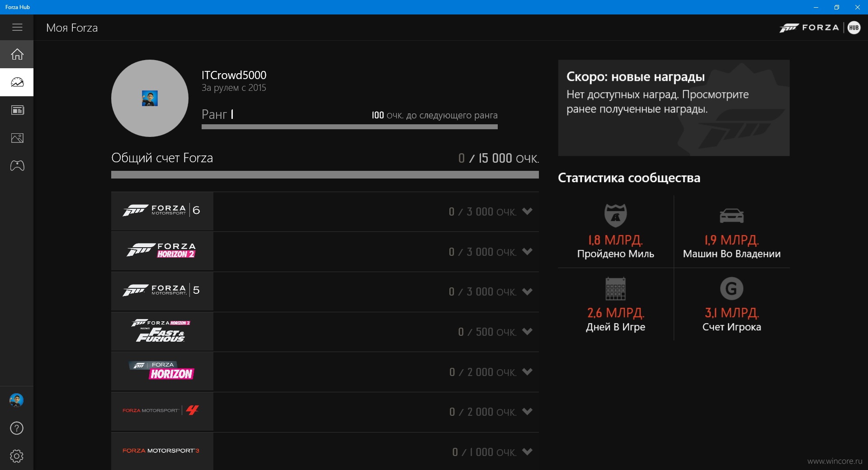Click the '1,9 МЛРД.' cars owned value
This screenshot has width=868, height=470.
point(731,240)
